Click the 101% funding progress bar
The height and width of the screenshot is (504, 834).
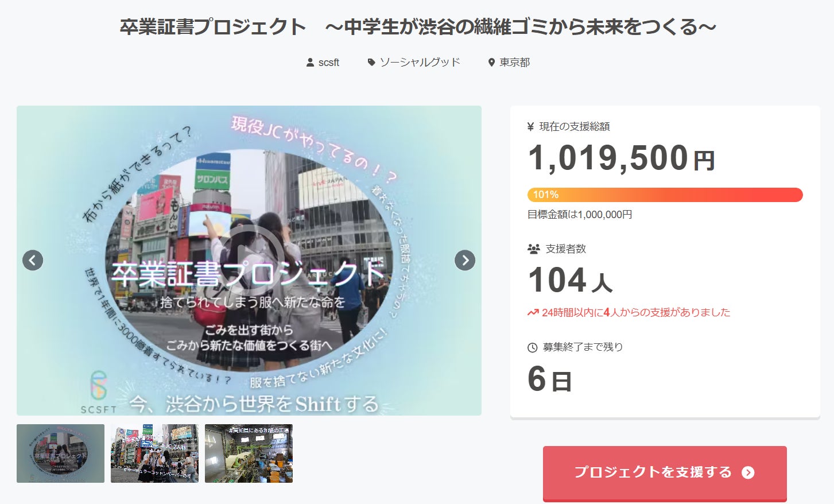coord(665,195)
